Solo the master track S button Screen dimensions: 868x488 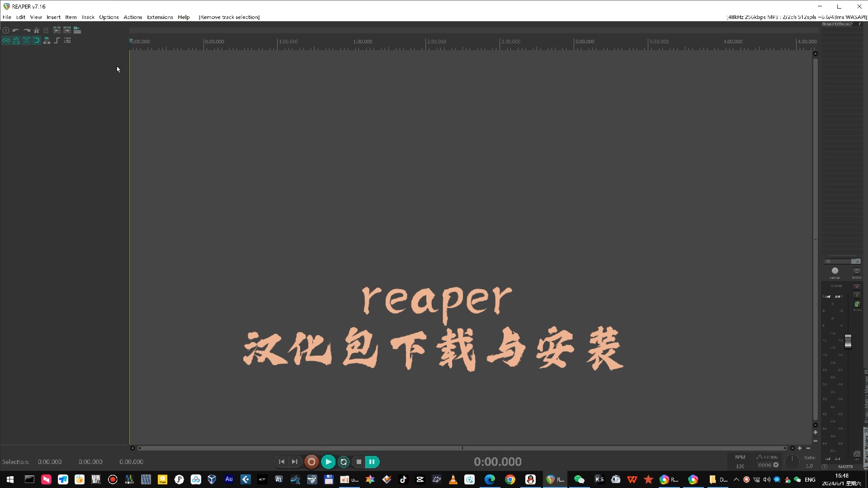857,295
